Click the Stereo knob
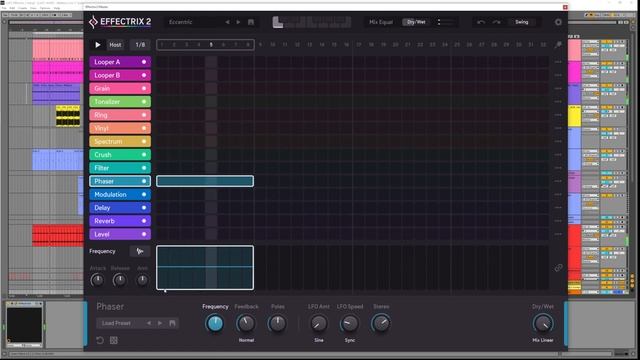 coord(381,323)
